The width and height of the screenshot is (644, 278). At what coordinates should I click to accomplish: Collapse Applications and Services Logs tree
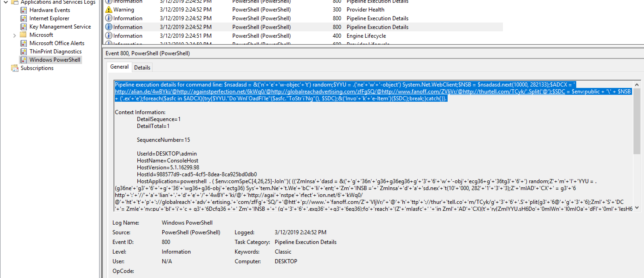(6, 2)
